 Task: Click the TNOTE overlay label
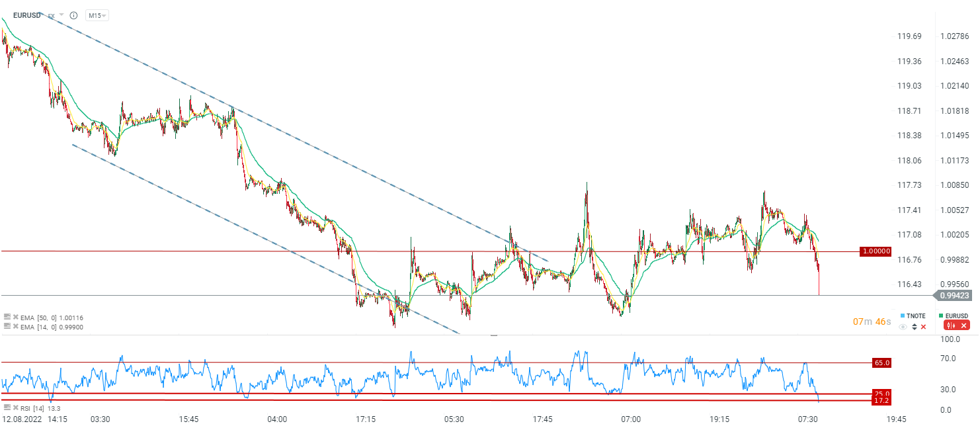(x=916, y=316)
